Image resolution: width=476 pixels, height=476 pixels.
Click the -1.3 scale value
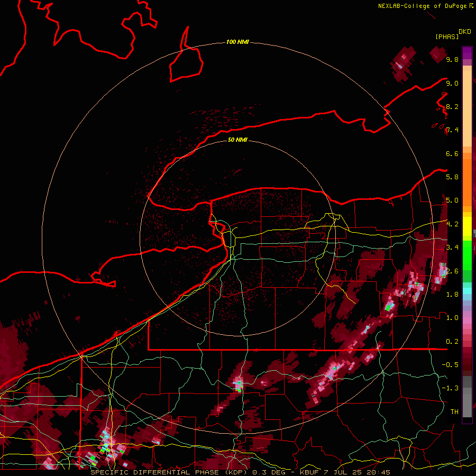pyautogui.click(x=450, y=388)
